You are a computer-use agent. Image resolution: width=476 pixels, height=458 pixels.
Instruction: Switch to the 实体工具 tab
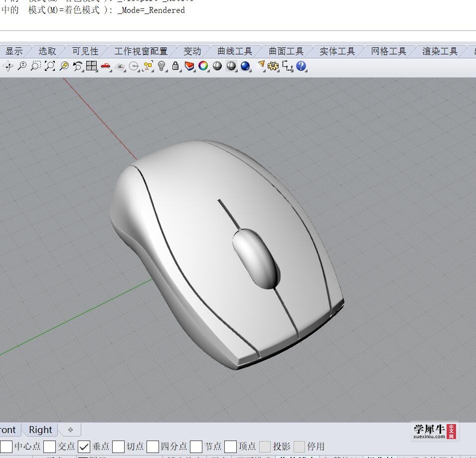337,51
